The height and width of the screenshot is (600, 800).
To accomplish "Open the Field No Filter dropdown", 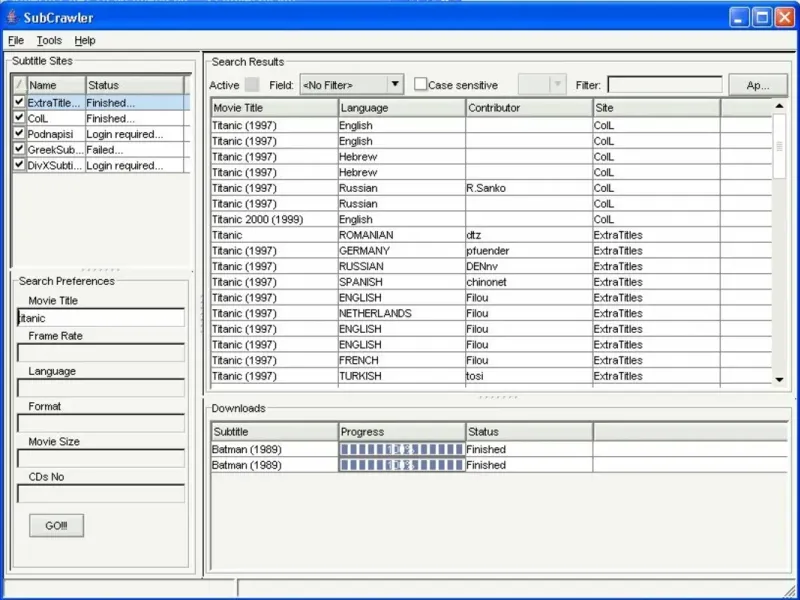I will tap(352, 85).
